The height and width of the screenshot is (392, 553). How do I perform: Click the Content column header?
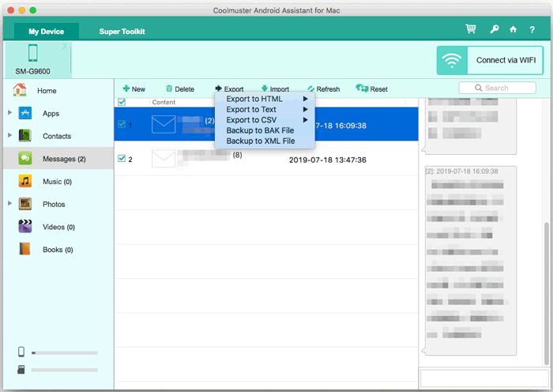tap(164, 102)
